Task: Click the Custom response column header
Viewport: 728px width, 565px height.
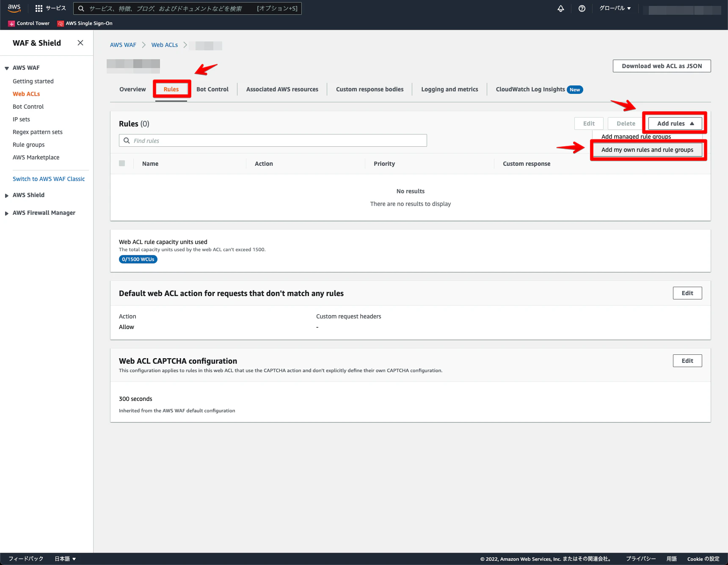Action: (x=527, y=164)
